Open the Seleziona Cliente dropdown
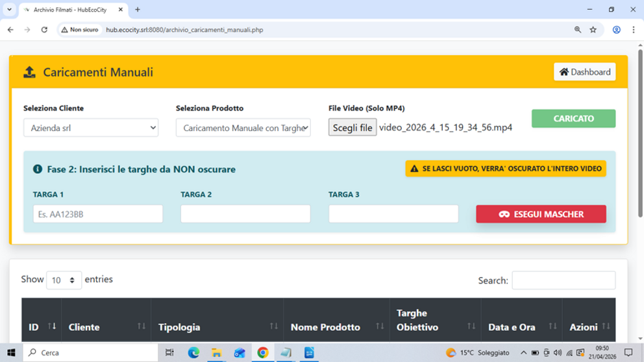The height and width of the screenshot is (362, 644). (91, 128)
